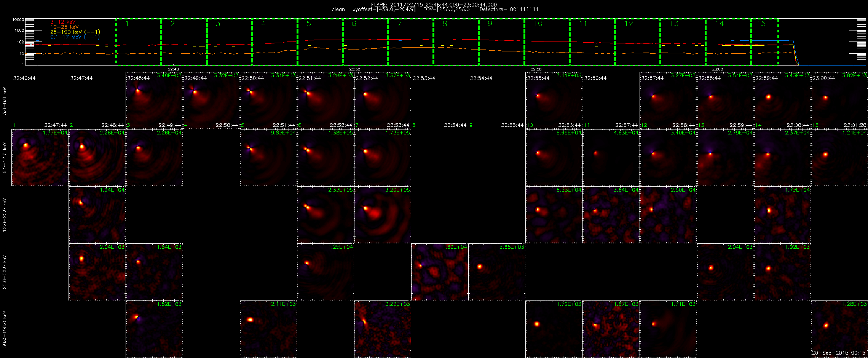
Task: Pick the 3.0-6.0 keV image labeled 3.54E+03
Action: coord(725,101)
